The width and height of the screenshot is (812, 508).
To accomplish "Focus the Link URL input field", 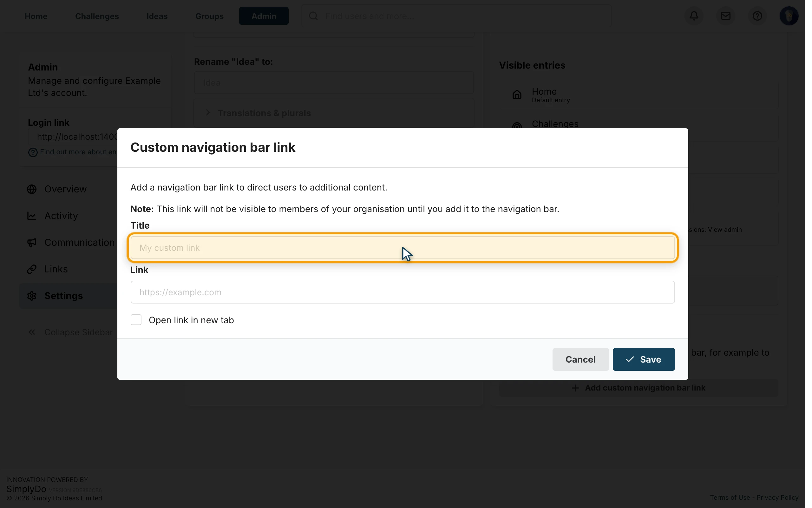I will coord(403,292).
